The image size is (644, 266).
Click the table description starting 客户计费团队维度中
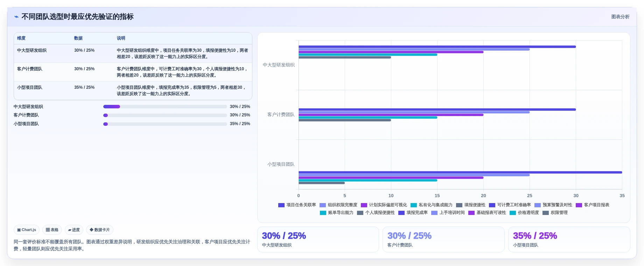pos(182,72)
